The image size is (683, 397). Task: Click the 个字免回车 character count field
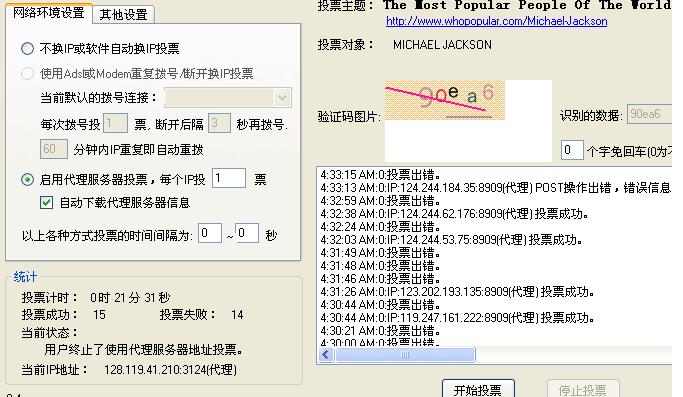point(572,150)
